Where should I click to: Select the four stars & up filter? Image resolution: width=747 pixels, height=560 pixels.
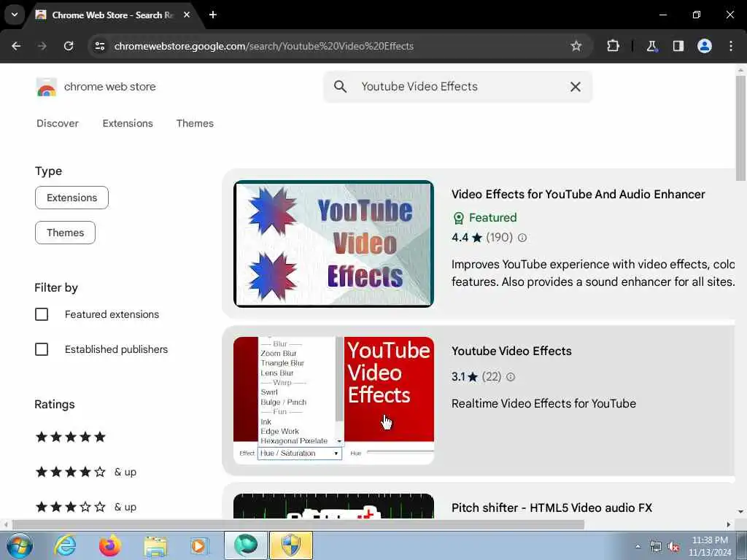click(x=86, y=472)
